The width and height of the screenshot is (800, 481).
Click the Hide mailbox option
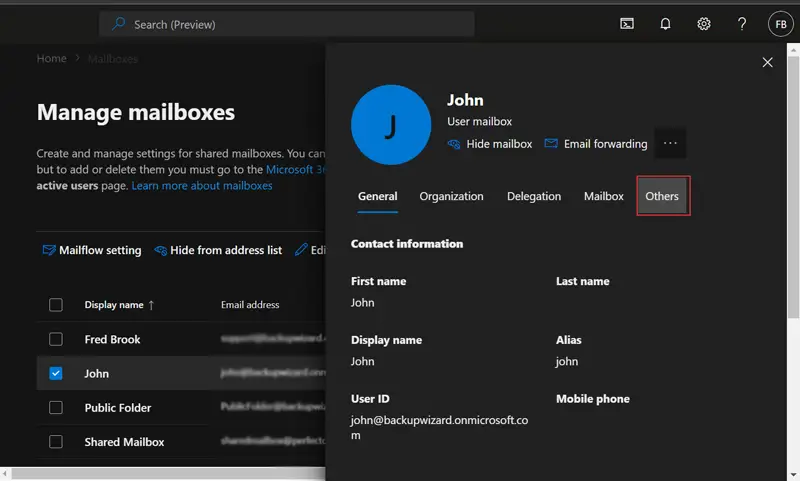[489, 144]
